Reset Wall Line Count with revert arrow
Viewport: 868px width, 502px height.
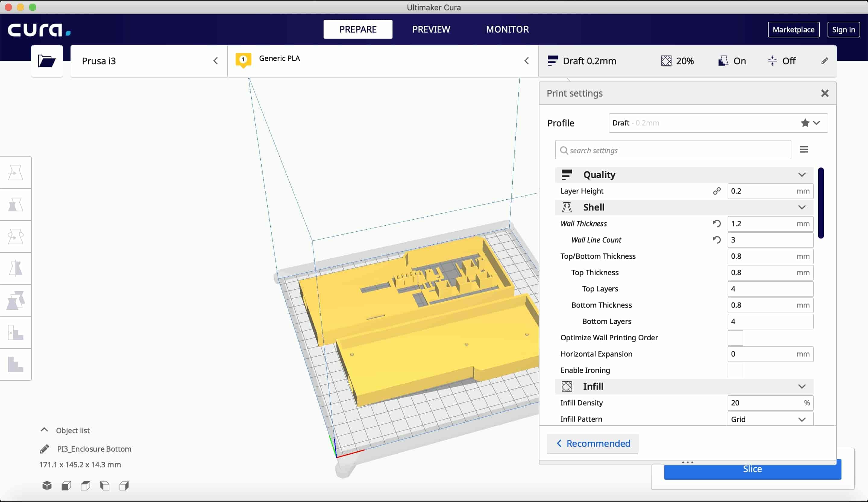(717, 240)
